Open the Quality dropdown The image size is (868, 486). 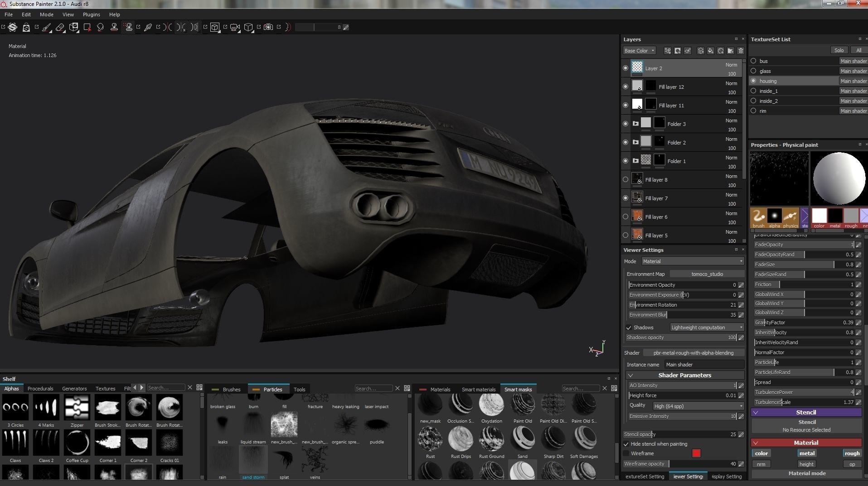pyautogui.click(x=698, y=406)
